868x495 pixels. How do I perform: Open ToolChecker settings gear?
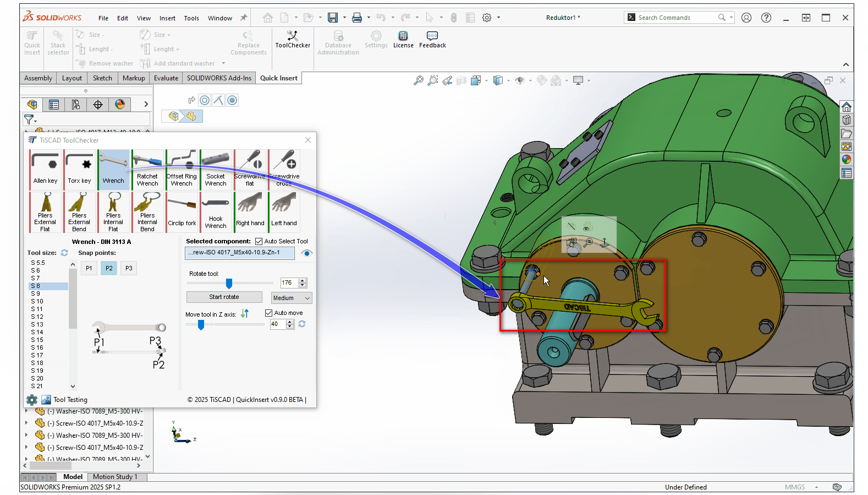pyautogui.click(x=32, y=400)
